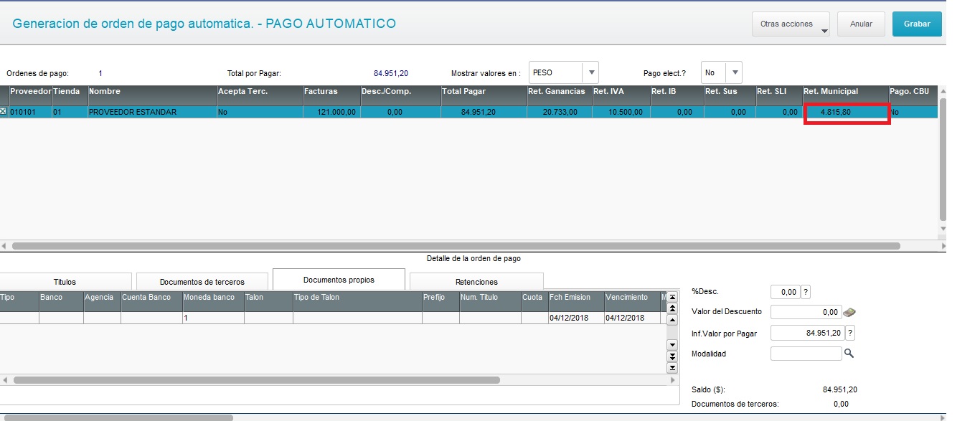The width and height of the screenshot is (980, 421).
Task: Click the 4.815,80 Ret. Municipal cell
Action: (x=845, y=112)
